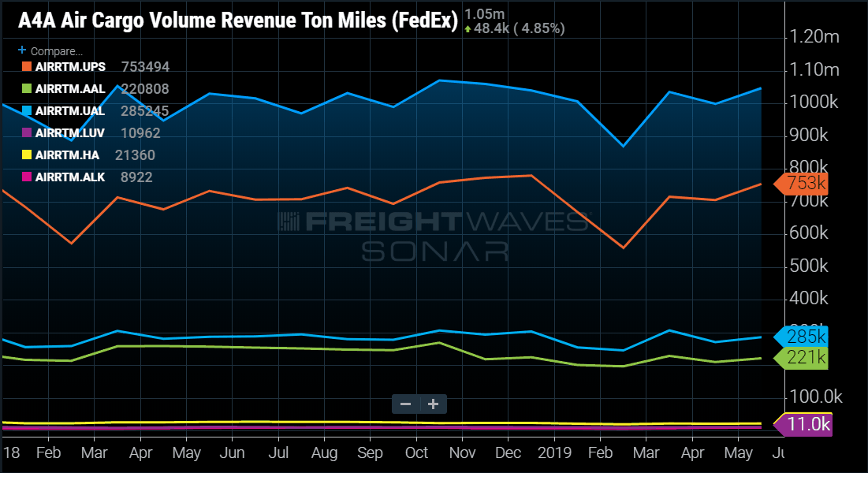Zoom out with the minus button
Viewport: 868px width, 484px height.
tap(406, 404)
